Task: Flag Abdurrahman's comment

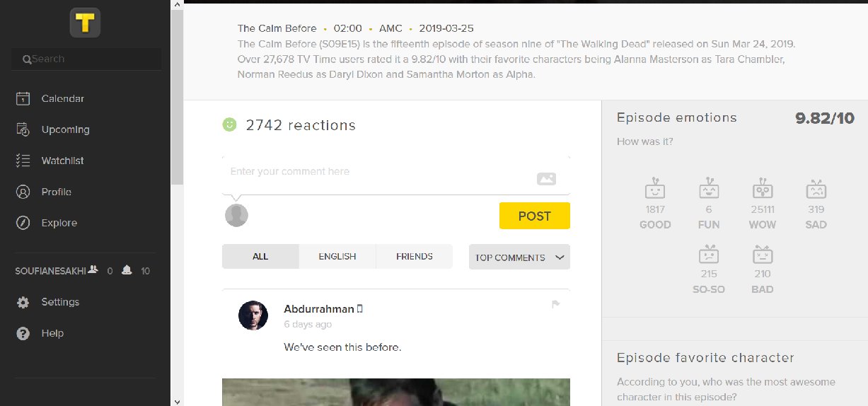Action: click(x=555, y=304)
